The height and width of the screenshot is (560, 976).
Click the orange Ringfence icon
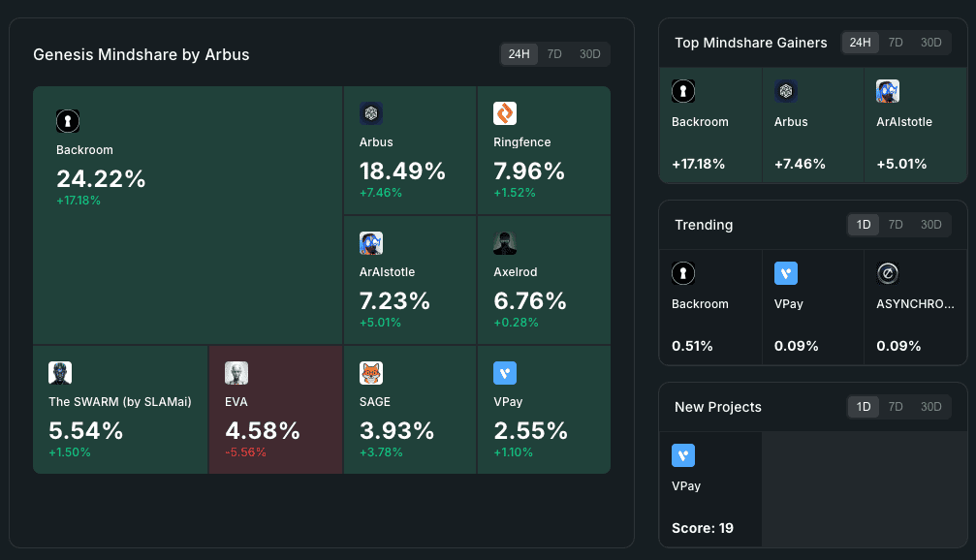click(x=505, y=113)
